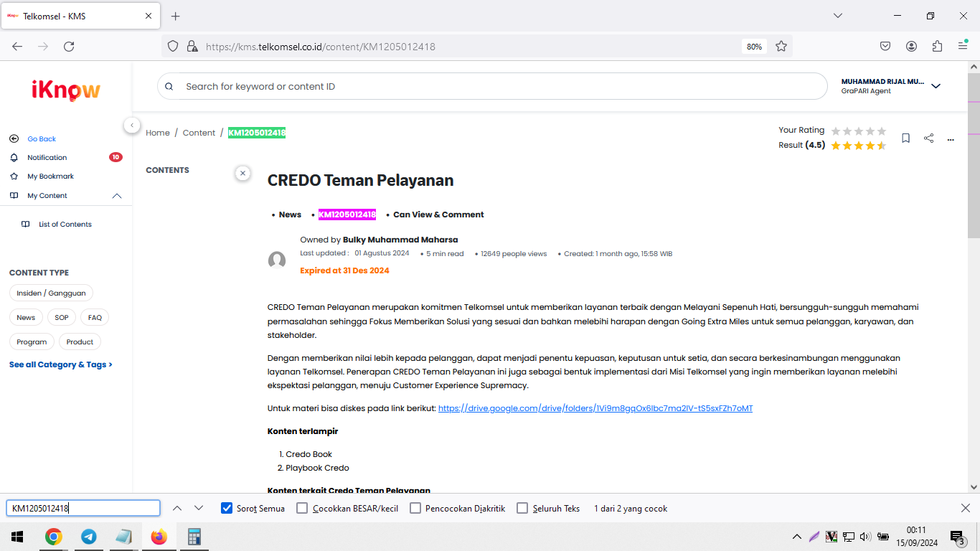This screenshot has height=551, width=980.
Task: Open My Bookmark in the sidebar
Action: pos(51,176)
